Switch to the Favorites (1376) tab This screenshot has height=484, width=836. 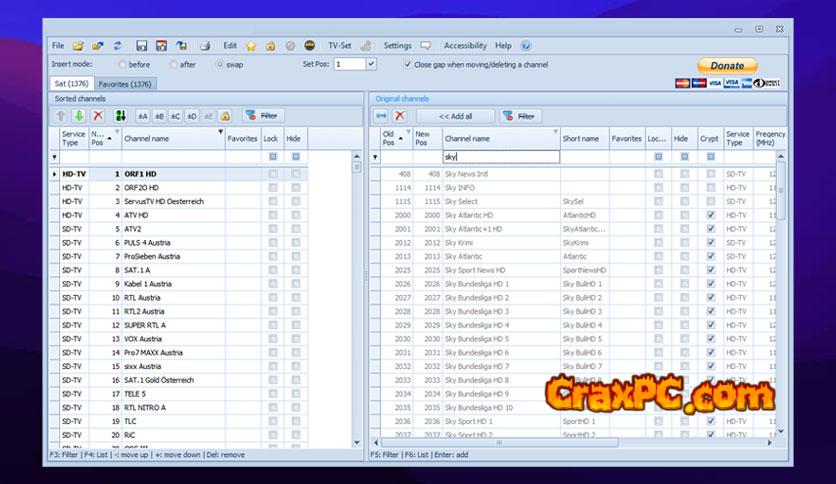127,84
